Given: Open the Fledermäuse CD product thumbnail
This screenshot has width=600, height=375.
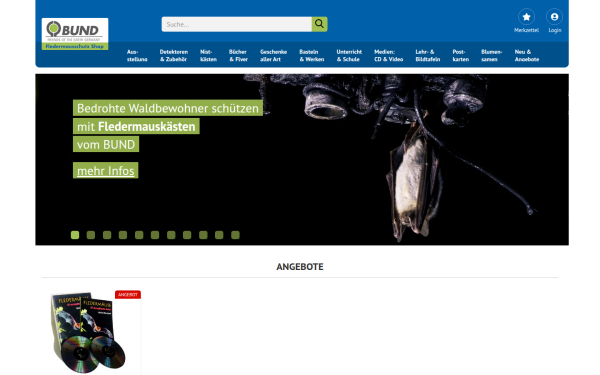Looking at the screenshot, I should tap(89, 333).
